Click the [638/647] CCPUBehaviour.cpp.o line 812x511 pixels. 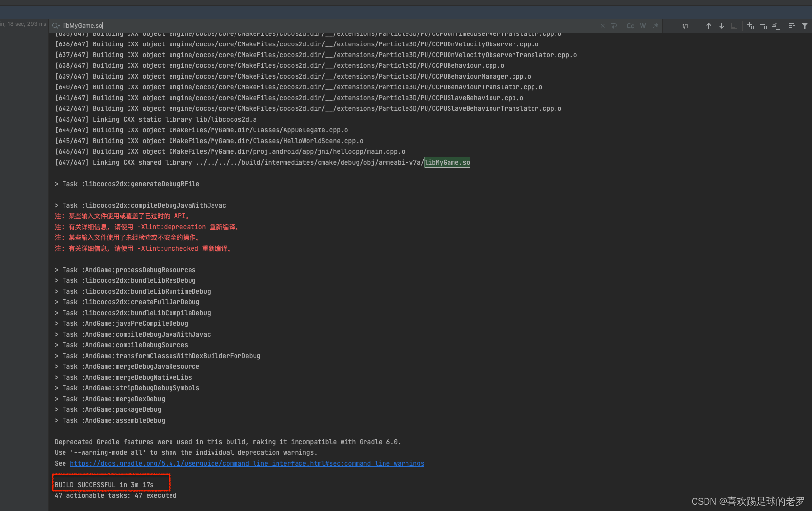tap(279, 65)
